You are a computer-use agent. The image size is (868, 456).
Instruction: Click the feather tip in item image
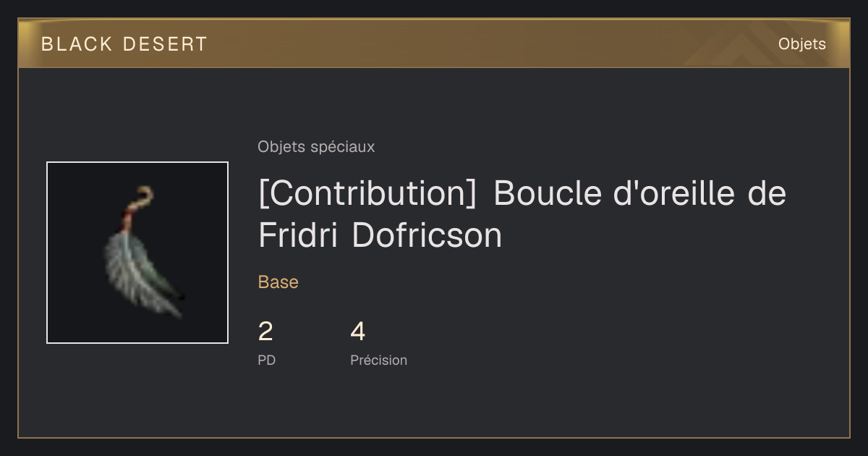coord(175,310)
